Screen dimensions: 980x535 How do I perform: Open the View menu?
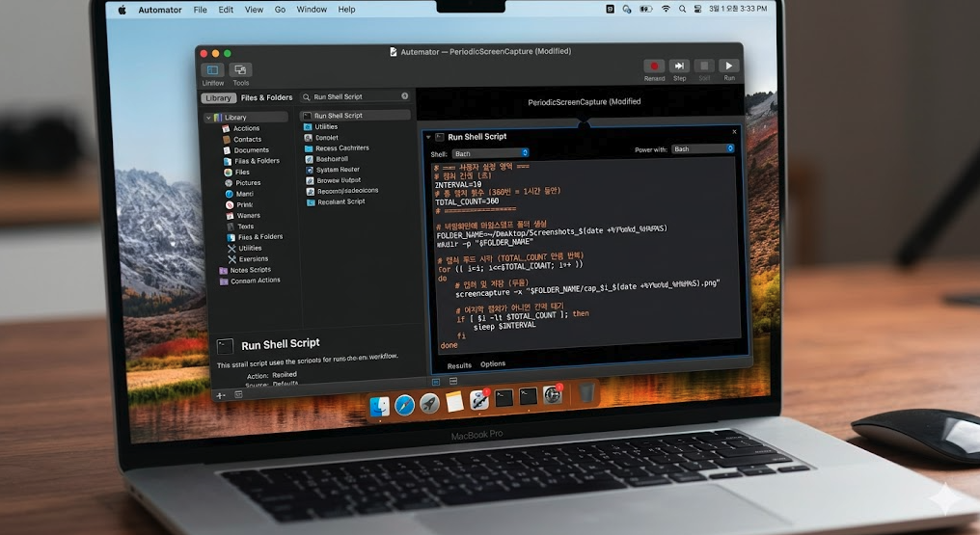point(254,10)
